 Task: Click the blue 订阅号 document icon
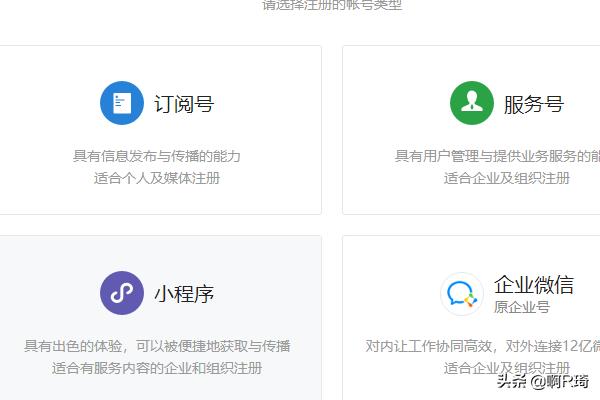tap(122, 103)
